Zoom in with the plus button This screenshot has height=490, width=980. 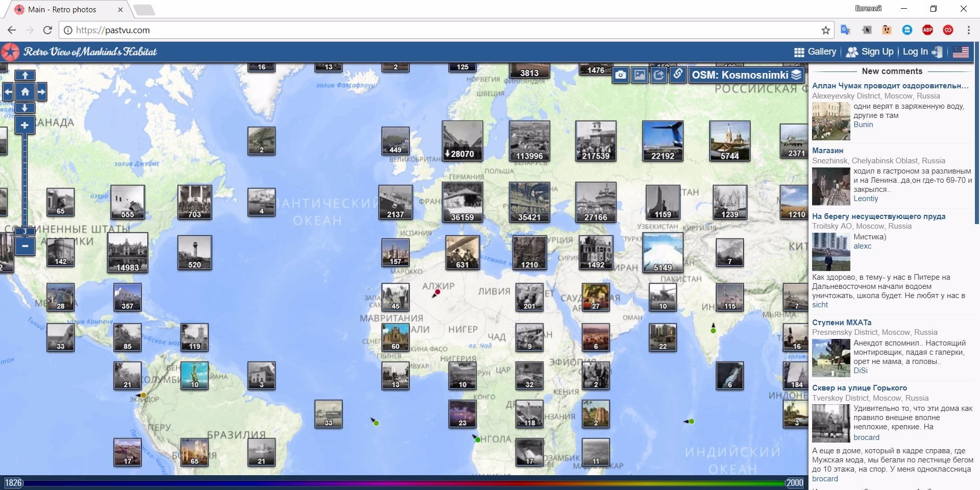pyautogui.click(x=24, y=125)
